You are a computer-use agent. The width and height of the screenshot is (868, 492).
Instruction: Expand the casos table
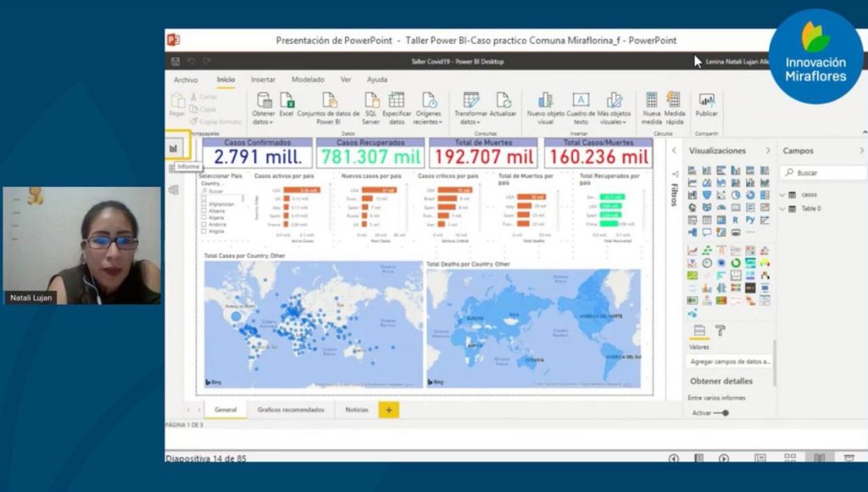point(782,194)
